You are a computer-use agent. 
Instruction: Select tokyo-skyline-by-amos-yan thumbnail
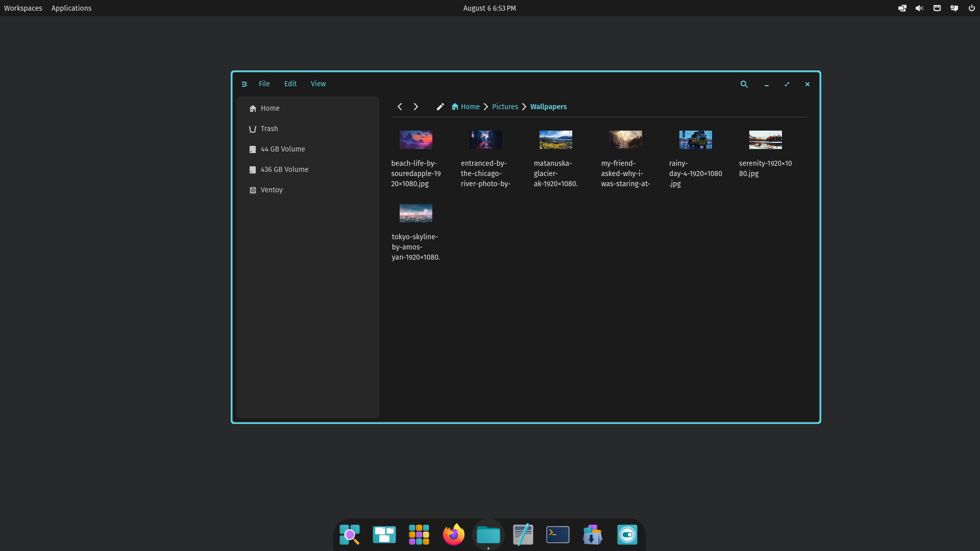[x=416, y=213]
